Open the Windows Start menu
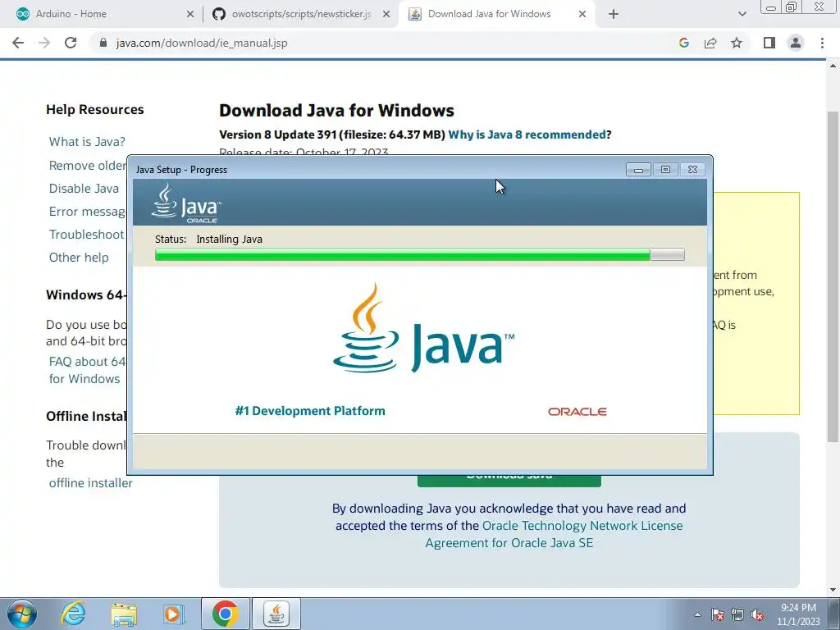Image resolution: width=840 pixels, height=630 pixels. coord(22,614)
